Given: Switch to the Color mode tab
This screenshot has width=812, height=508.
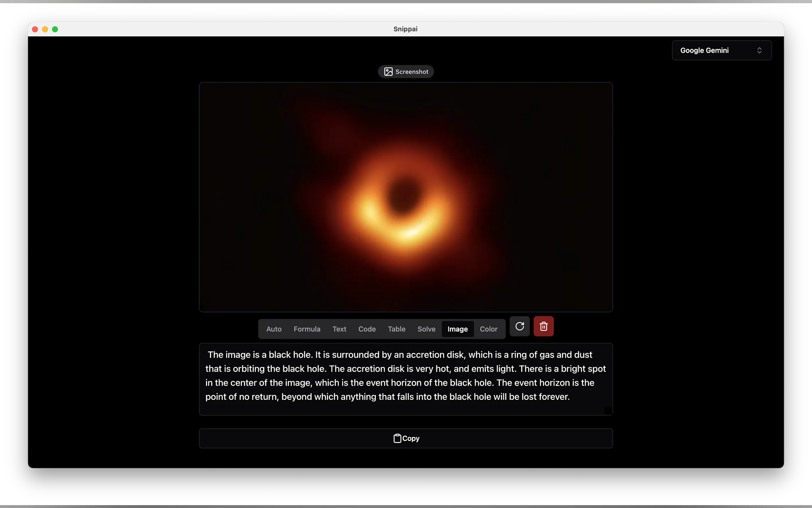Looking at the screenshot, I should pyautogui.click(x=488, y=329).
